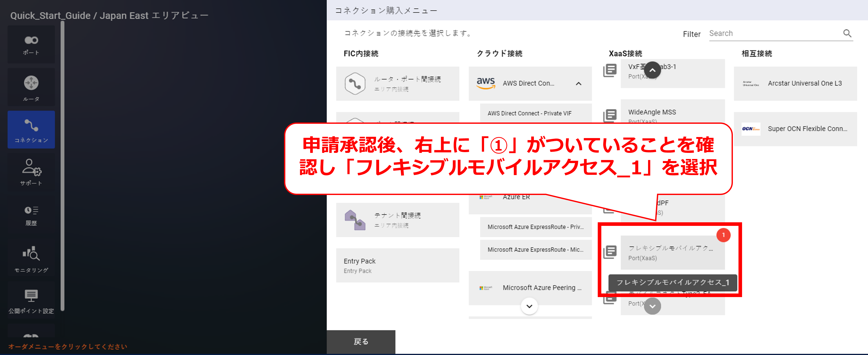
Task: Click the OCN logo icon
Action: [751, 129]
